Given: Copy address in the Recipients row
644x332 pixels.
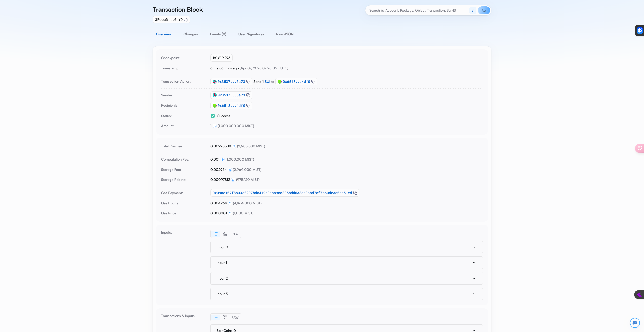Looking at the screenshot, I should pyautogui.click(x=248, y=106).
